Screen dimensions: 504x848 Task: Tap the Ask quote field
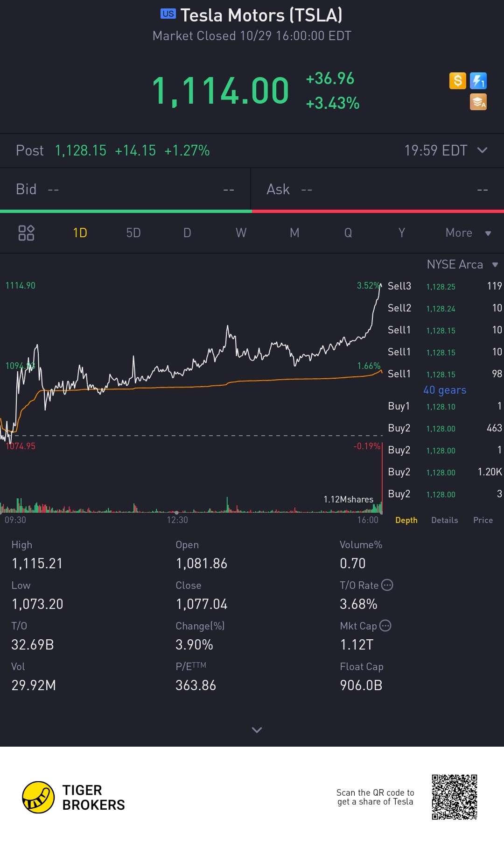(x=378, y=189)
